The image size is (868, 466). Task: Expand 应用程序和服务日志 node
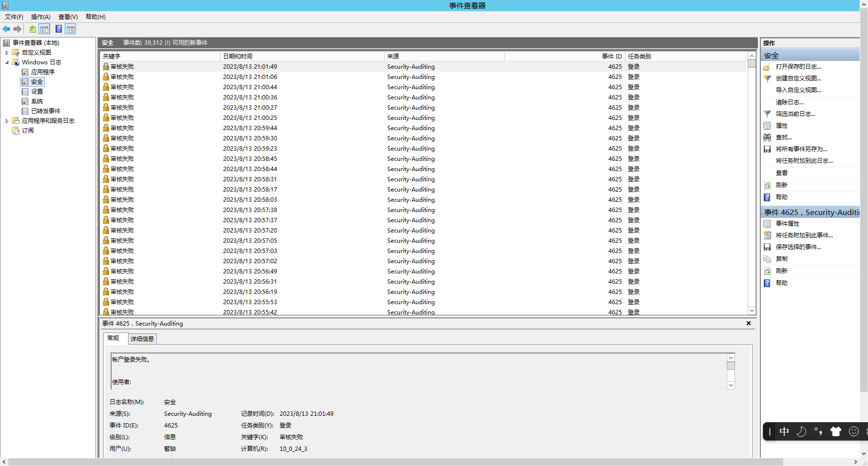click(x=7, y=120)
